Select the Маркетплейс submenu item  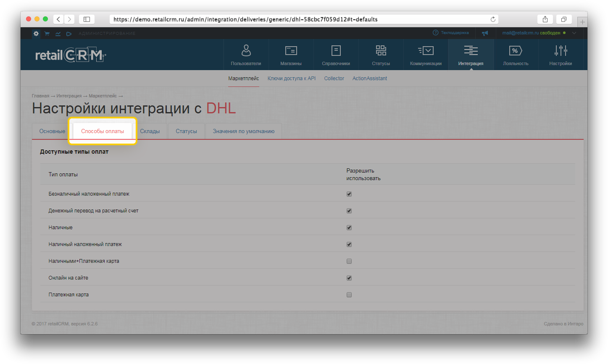pos(244,79)
